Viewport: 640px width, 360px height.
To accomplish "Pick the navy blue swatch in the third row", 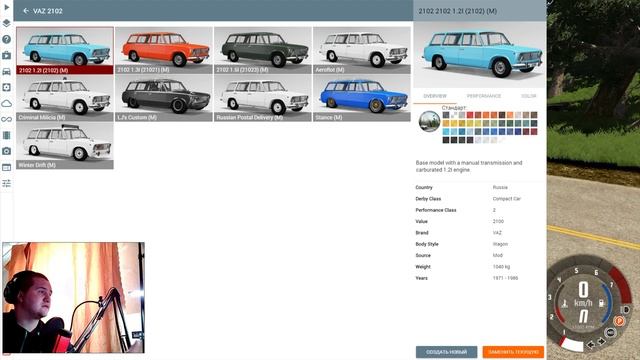I will point(518,132).
